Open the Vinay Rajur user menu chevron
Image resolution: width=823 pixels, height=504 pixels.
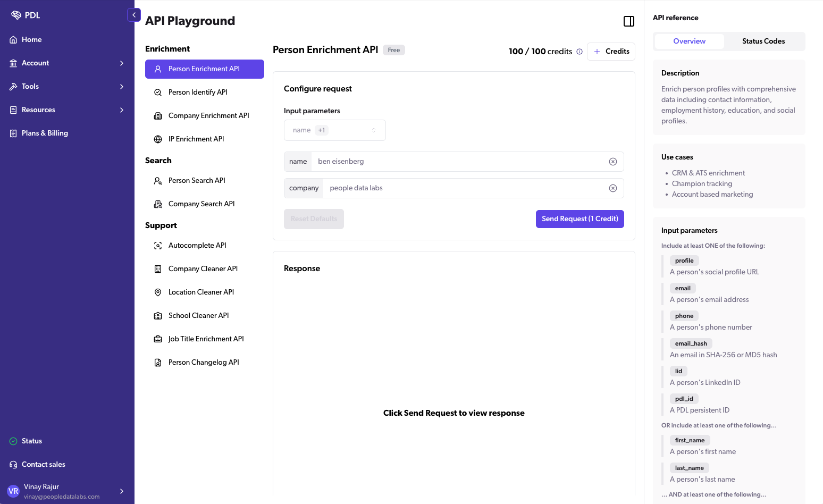[122, 491]
